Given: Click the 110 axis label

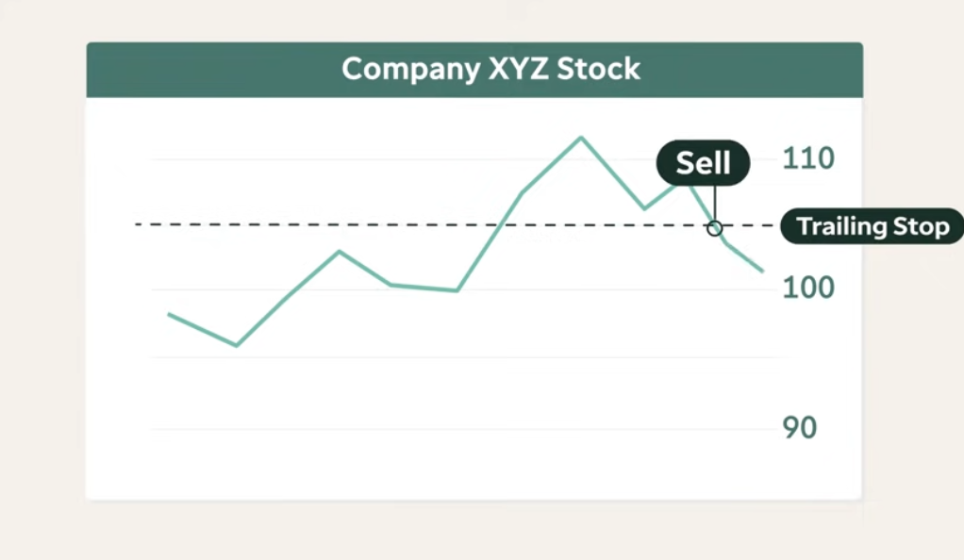Looking at the screenshot, I should coord(808,158).
